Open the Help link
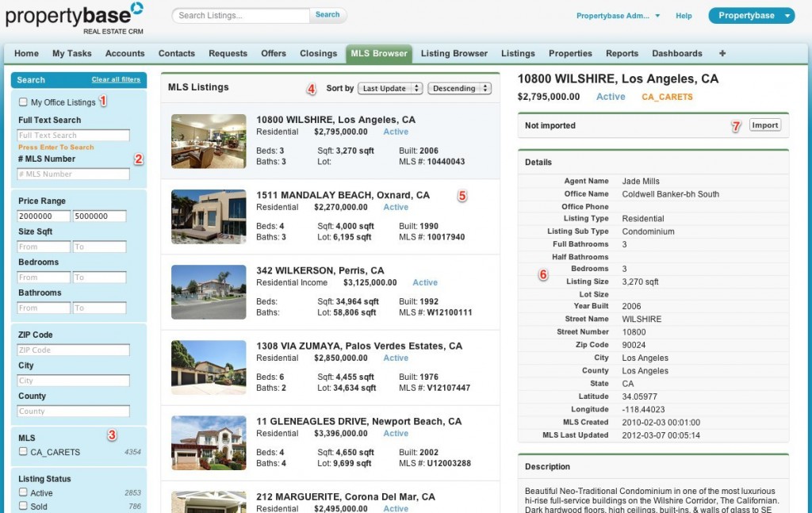The height and width of the screenshot is (513, 812). (x=684, y=16)
